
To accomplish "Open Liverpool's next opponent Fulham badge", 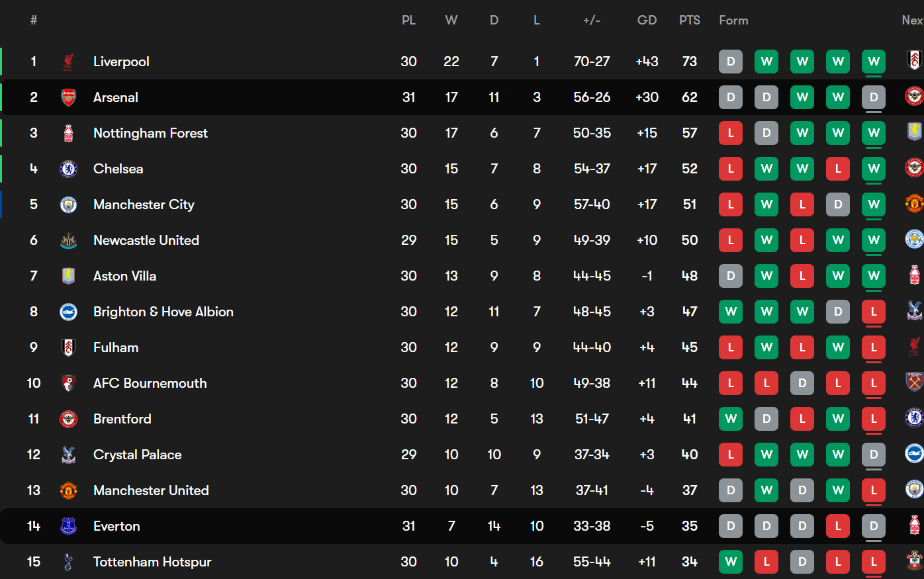I will (914, 60).
